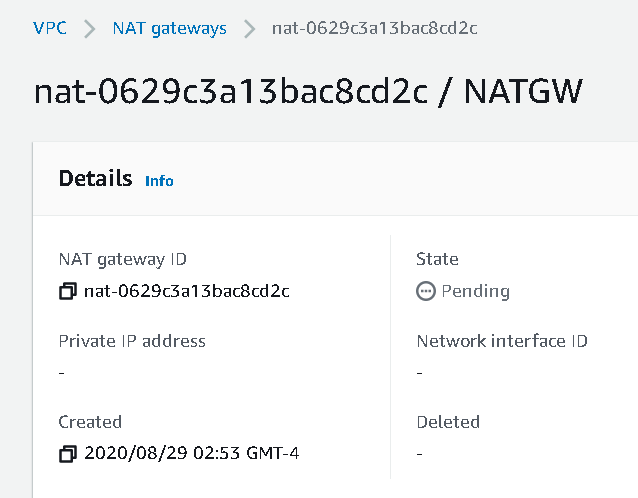Open the Details Info link
This screenshot has width=638, height=498.
(159, 181)
